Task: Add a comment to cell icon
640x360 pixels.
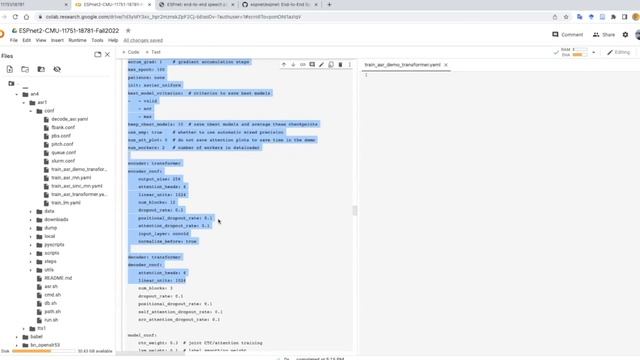Action: point(312,64)
